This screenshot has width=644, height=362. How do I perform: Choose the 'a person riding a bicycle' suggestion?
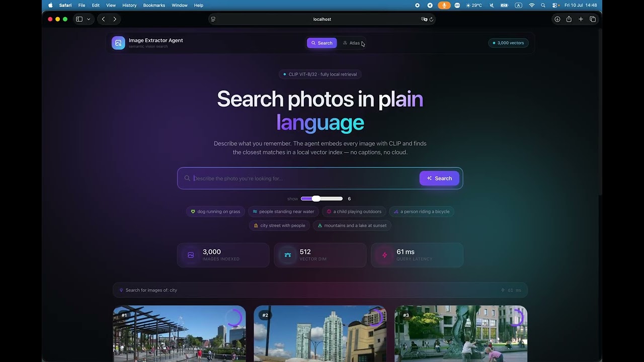point(422,212)
